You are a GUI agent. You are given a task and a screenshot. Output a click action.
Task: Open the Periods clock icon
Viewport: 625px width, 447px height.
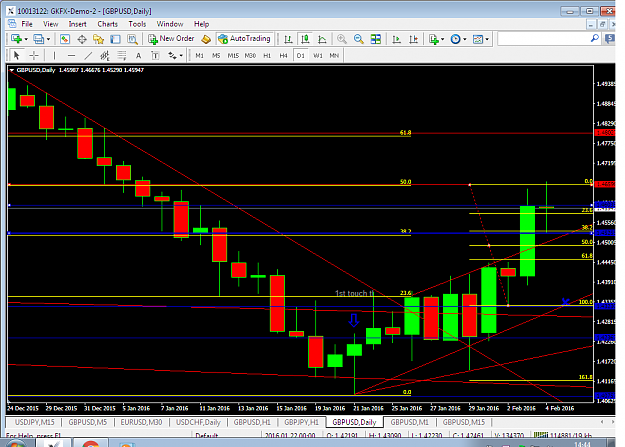[x=455, y=39]
